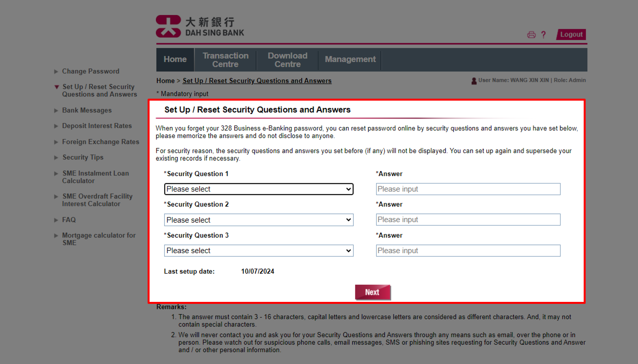This screenshot has height=364, width=638.
Task: Open Bank Messages in the sidebar
Action: pyautogui.click(x=87, y=110)
